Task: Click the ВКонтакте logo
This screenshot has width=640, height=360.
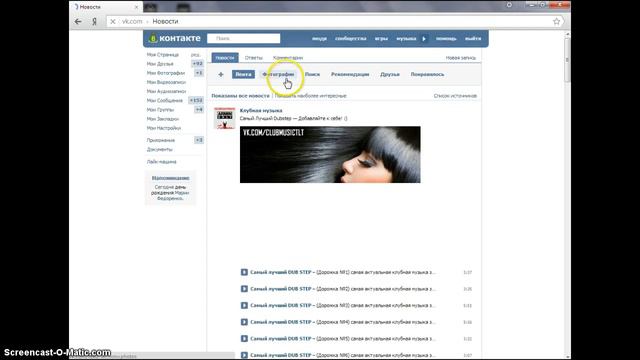Action: (x=174, y=38)
